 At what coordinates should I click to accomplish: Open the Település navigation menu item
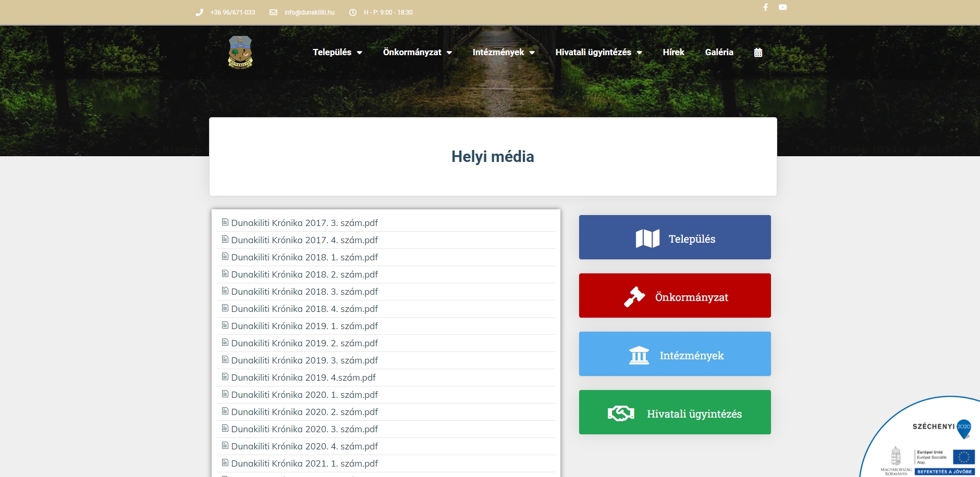point(332,52)
